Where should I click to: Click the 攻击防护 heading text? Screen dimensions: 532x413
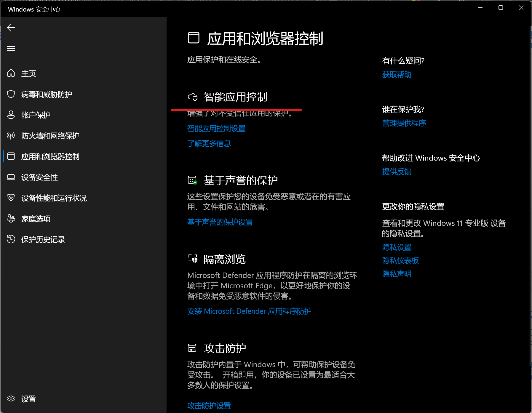[x=225, y=348]
